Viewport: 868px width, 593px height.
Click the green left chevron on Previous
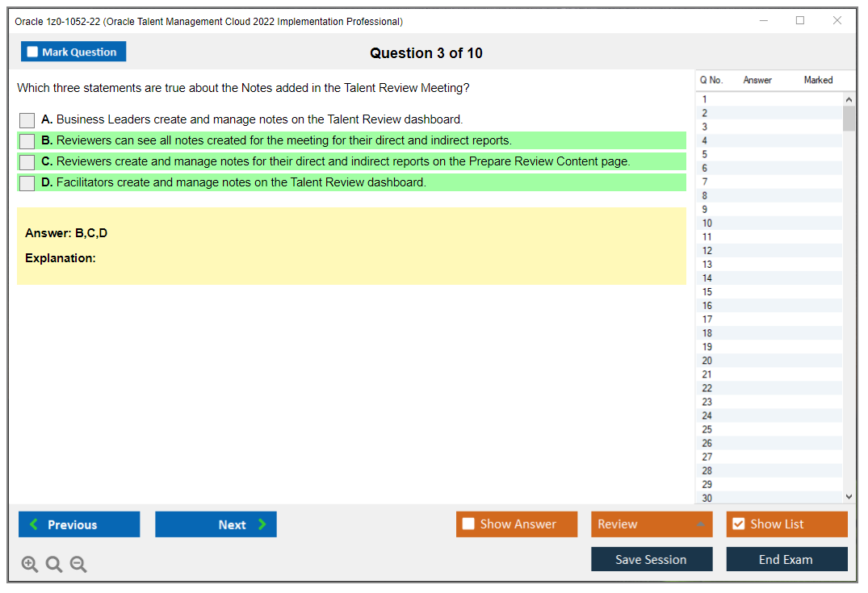(x=32, y=524)
